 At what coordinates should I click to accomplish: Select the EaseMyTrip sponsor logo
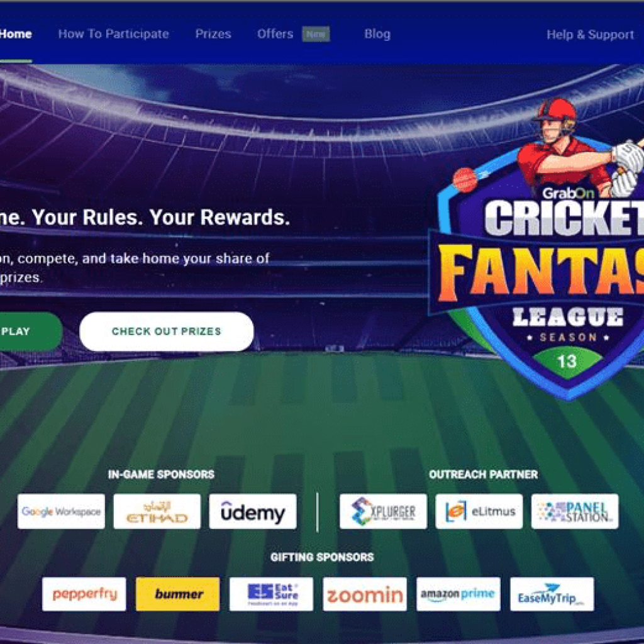[552, 594]
